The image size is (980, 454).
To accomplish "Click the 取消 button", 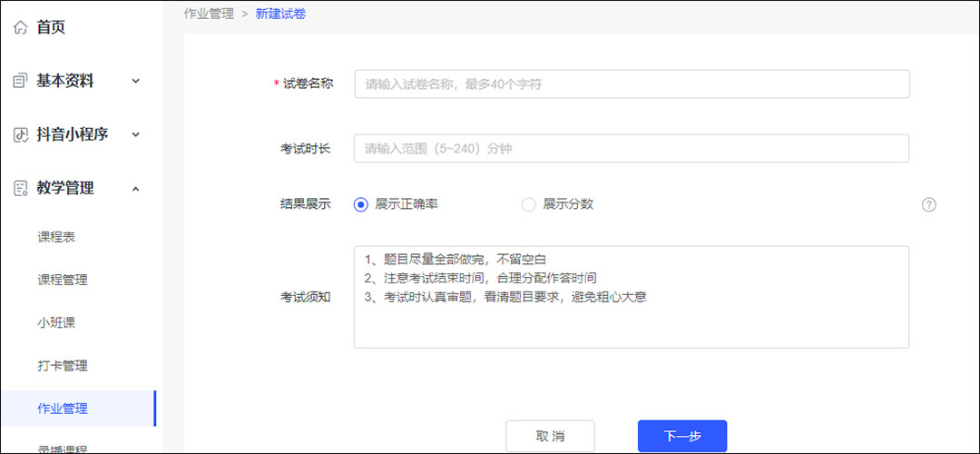I will pyautogui.click(x=550, y=436).
